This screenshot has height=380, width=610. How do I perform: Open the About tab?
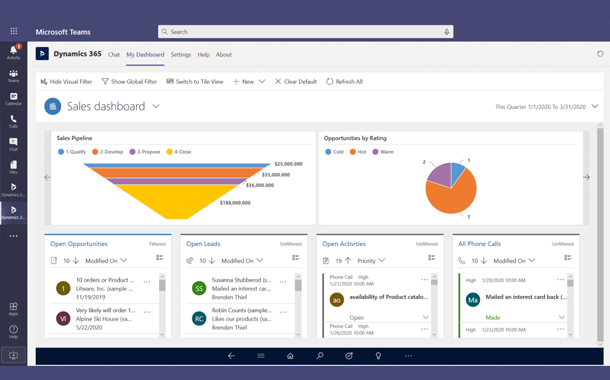(x=224, y=54)
